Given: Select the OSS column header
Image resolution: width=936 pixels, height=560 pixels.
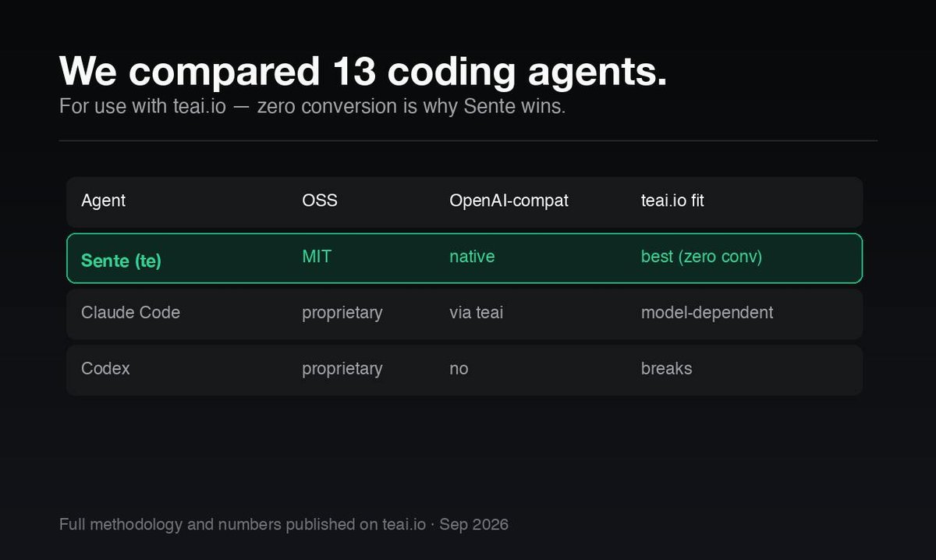Looking at the screenshot, I should [x=320, y=200].
